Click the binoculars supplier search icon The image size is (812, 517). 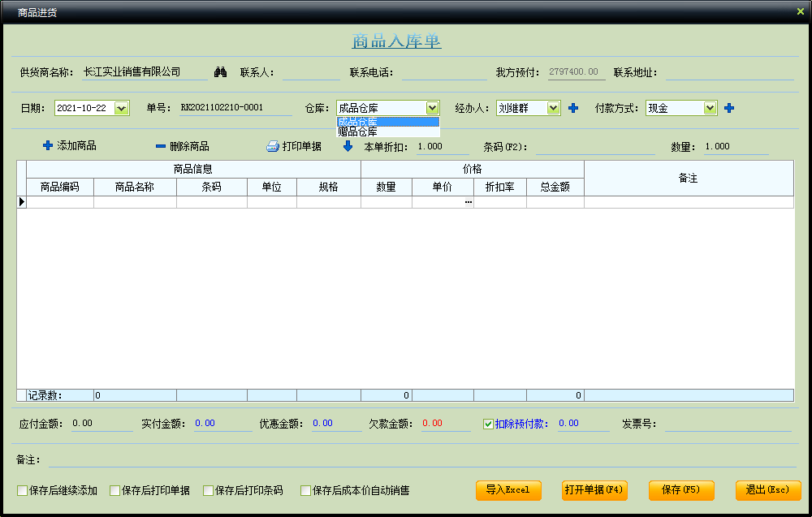[x=220, y=72]
